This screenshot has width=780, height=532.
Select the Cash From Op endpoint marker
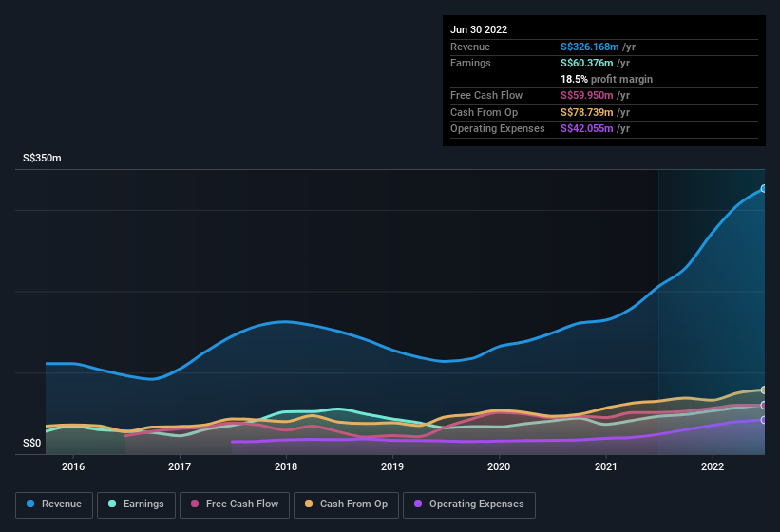tap(764, 390)
